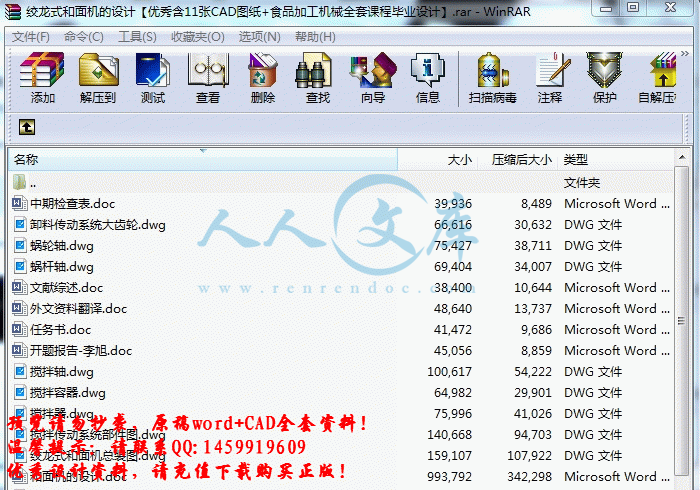Select file 外文资料翻译.doc
Screen dimensions: 700x490
79,309
